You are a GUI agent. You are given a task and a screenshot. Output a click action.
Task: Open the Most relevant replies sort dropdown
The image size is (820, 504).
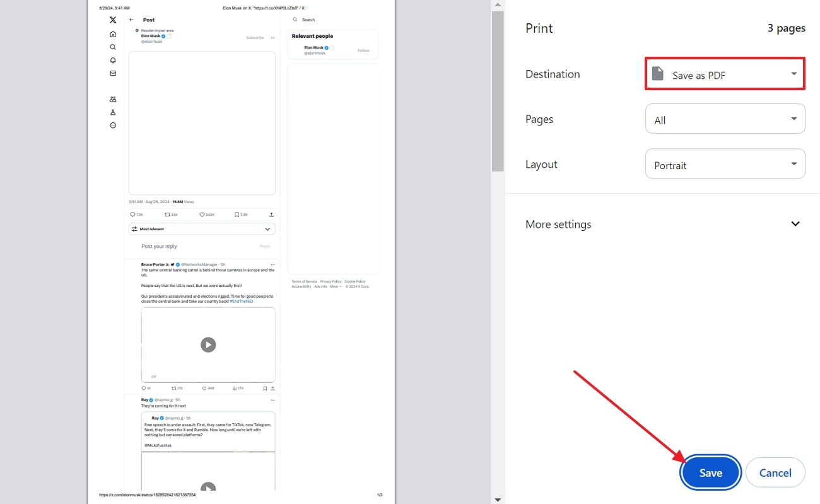(202, 229)
